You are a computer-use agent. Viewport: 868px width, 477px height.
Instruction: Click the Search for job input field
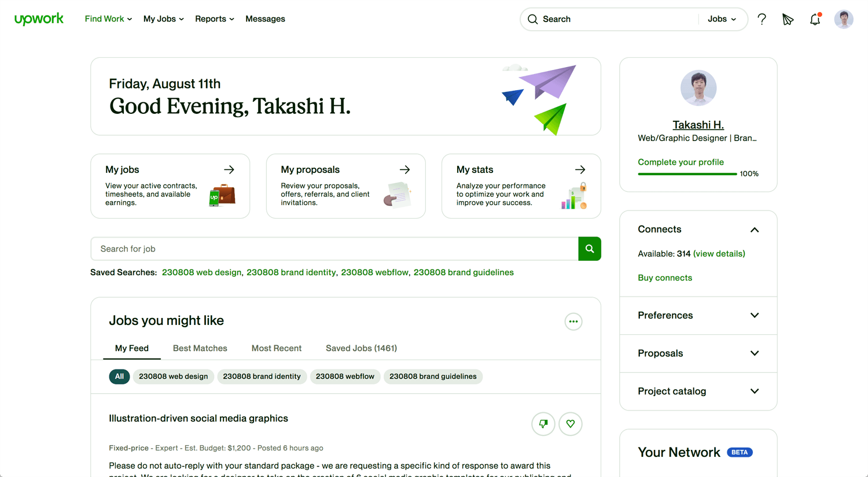[334, 249]
